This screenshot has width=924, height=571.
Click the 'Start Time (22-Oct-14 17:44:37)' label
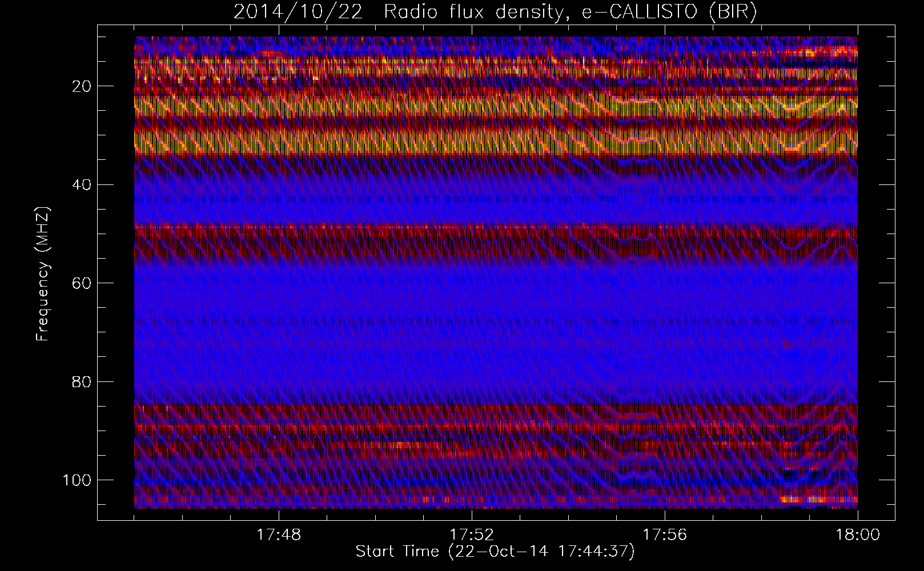click(495, 552)
